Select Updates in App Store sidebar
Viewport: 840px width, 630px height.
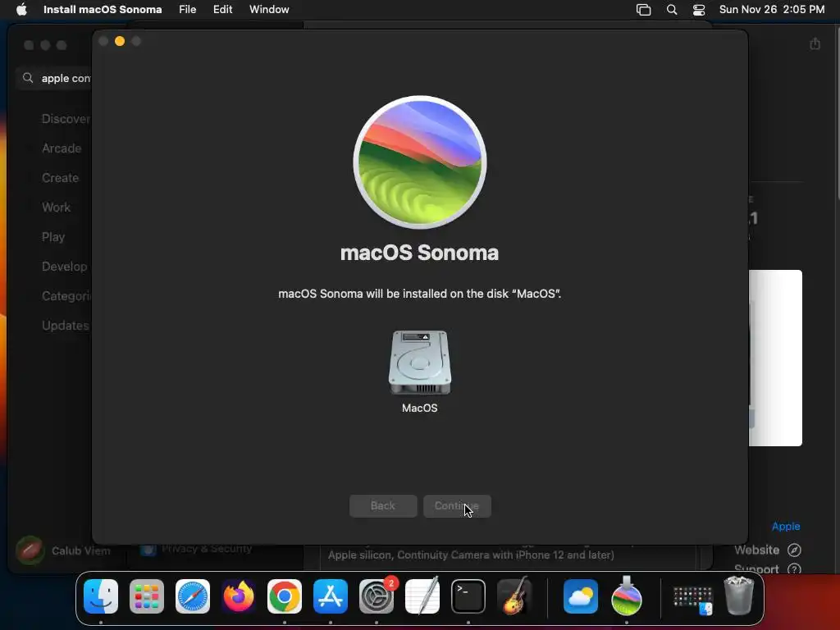(x=66, y=325)
